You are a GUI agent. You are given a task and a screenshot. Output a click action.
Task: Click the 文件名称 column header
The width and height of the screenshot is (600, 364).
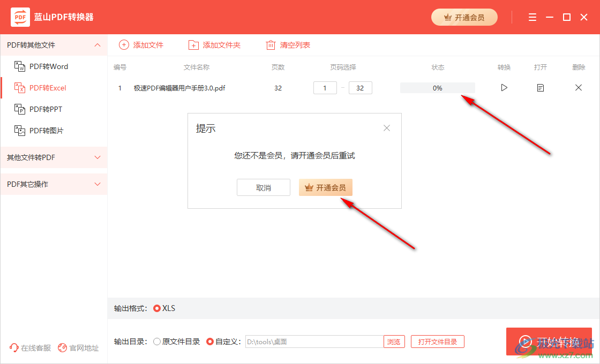coord(196,67)
